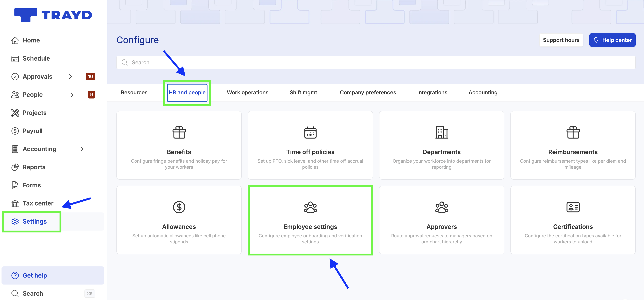The image size is (644, 300).
Task: Click the sidebar Search label
Action: pyautogui.click(x=33, y=294)
